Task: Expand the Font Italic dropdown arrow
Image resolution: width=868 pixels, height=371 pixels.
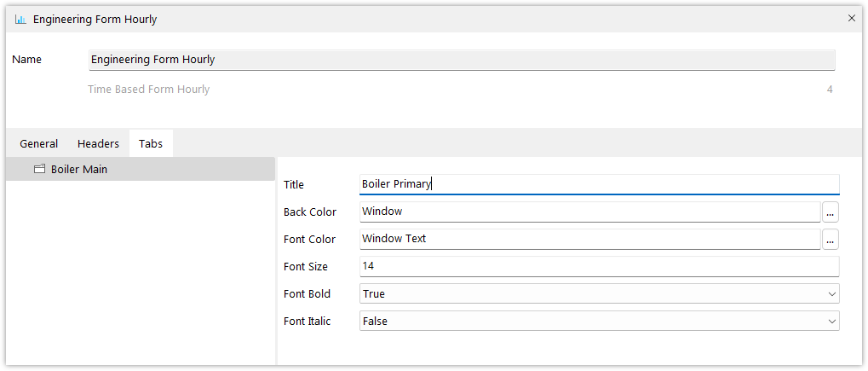Action: [x=831, y=321]
